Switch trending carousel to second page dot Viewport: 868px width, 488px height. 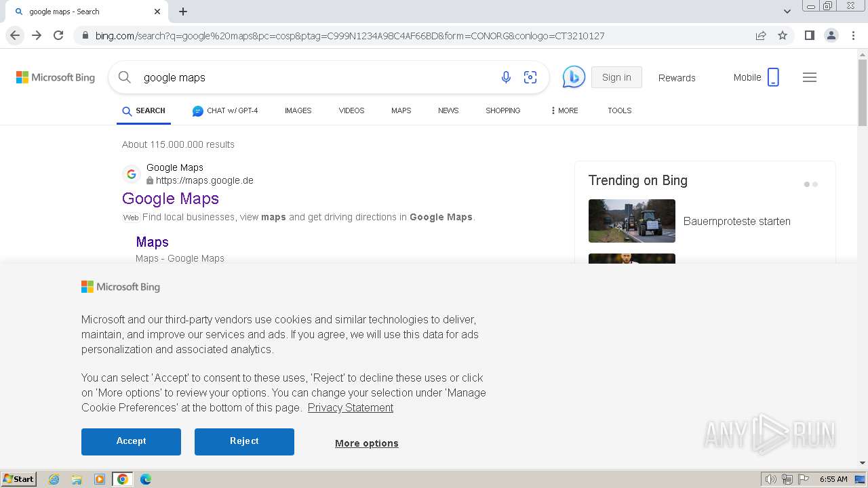point(815,184)
